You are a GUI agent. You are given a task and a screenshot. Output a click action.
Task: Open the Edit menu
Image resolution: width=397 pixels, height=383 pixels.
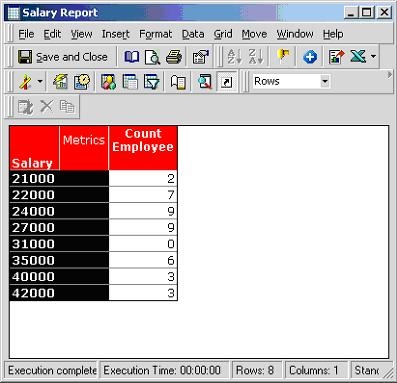pyautogui.click(x=52, y=34)
